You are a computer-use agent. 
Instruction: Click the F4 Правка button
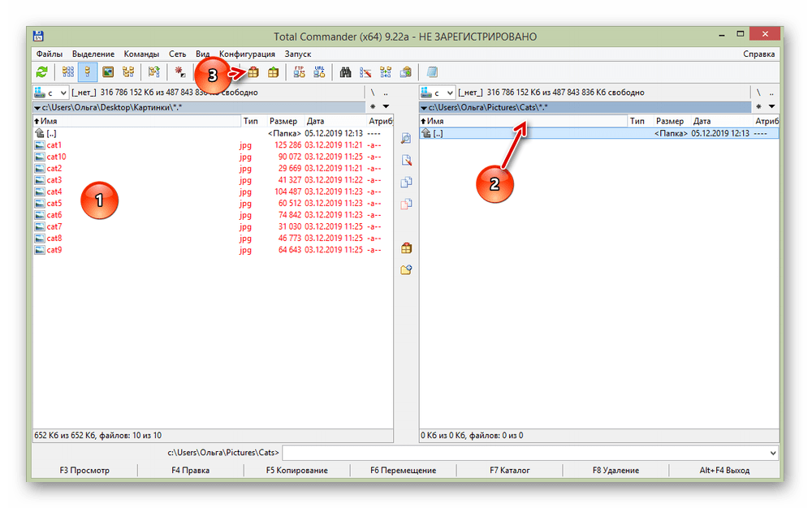tap(191, 470)
